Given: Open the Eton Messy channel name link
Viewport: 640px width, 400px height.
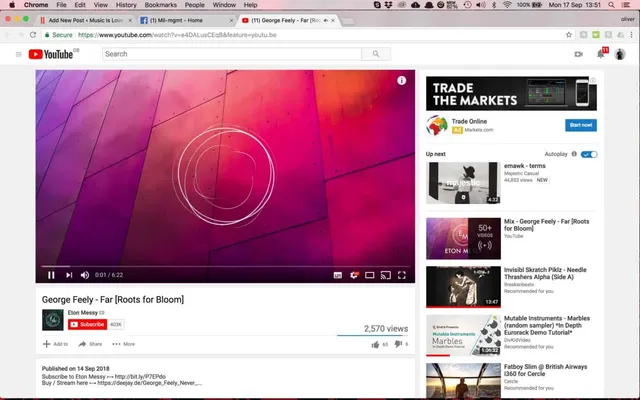Looking at the screenshot, I should (83, 313).
